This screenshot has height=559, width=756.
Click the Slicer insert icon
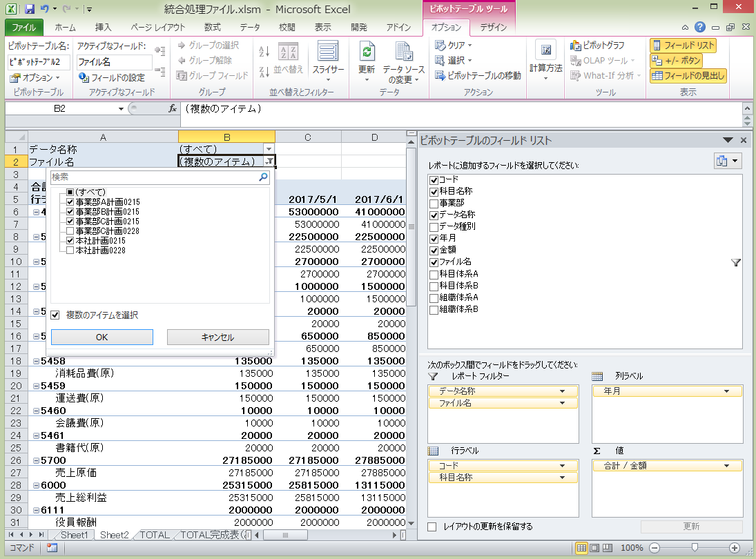[x=328, y=52]
